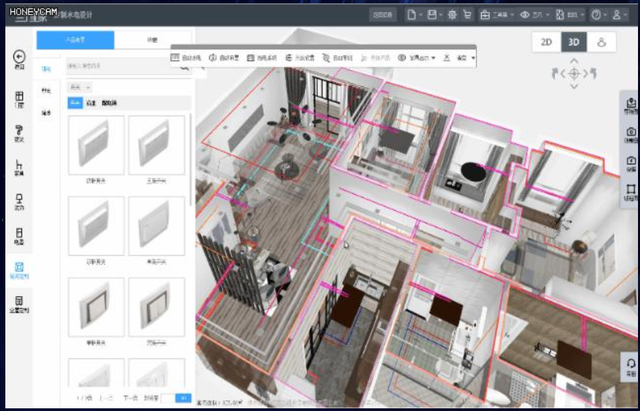Select the blue highlighted filter chip
The image size is (640, 411).
tap(75, 103)
